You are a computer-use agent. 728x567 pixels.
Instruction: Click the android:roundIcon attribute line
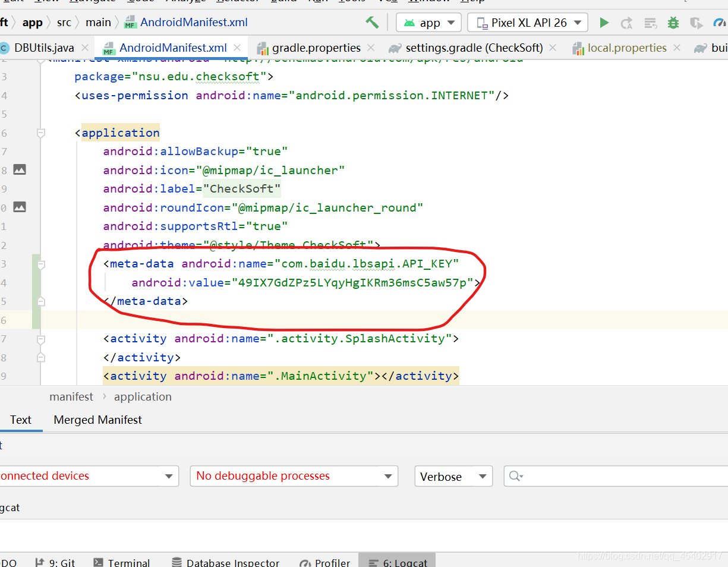pos(263,207)
